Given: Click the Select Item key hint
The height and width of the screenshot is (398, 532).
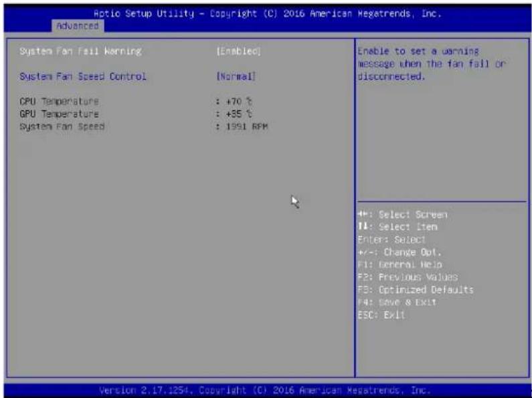Looking at the screenshot, I should (x=397, y=227).
